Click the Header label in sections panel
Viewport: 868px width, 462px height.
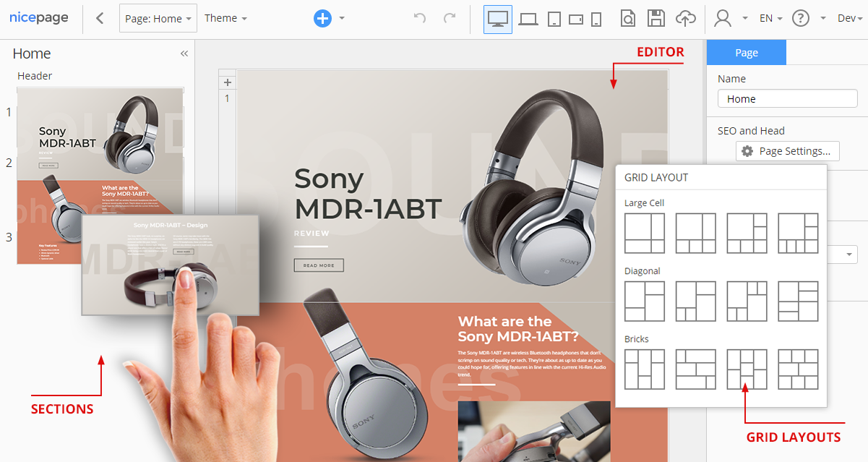pyautogui.click(x=35, y=76)
